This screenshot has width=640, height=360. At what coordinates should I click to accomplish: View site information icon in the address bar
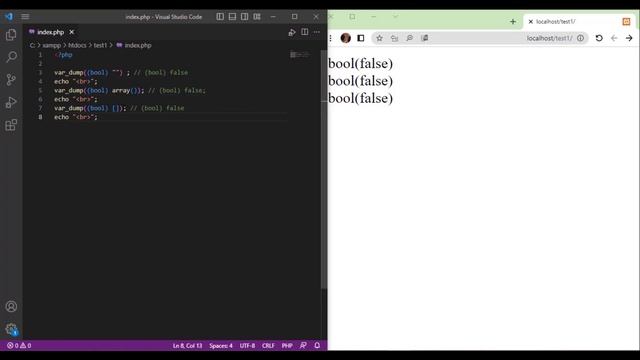click(580, 38)
